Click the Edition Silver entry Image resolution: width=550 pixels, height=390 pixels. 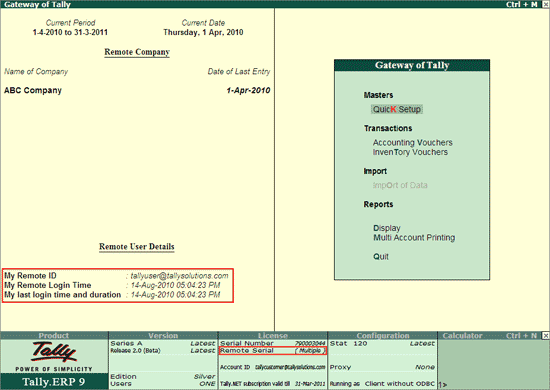[x=162, y=377]
